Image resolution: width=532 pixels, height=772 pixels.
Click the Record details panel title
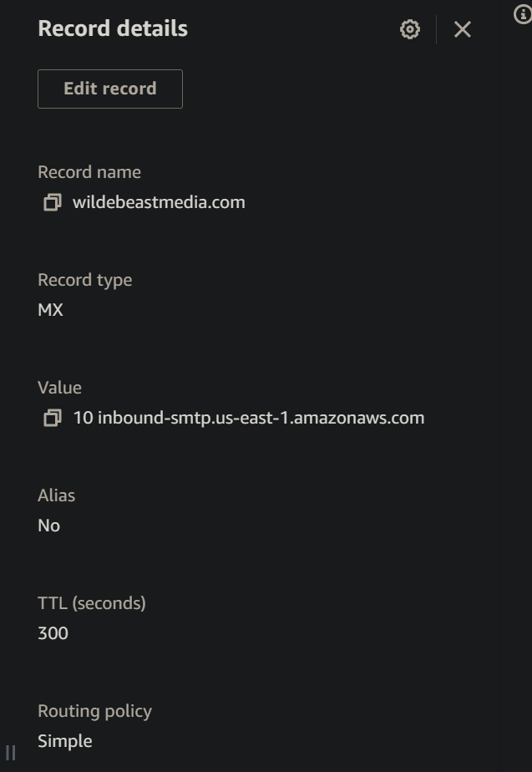point(113,28)
